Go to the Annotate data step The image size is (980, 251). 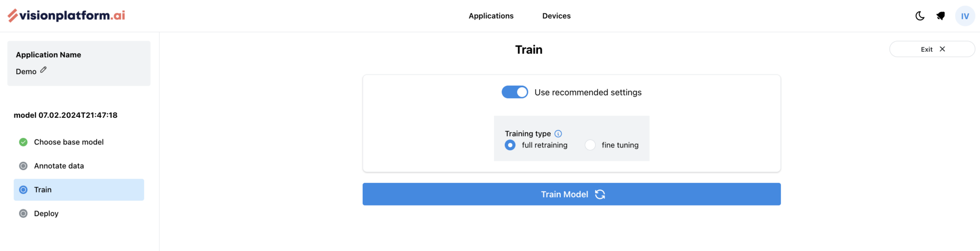pos(59,166)
